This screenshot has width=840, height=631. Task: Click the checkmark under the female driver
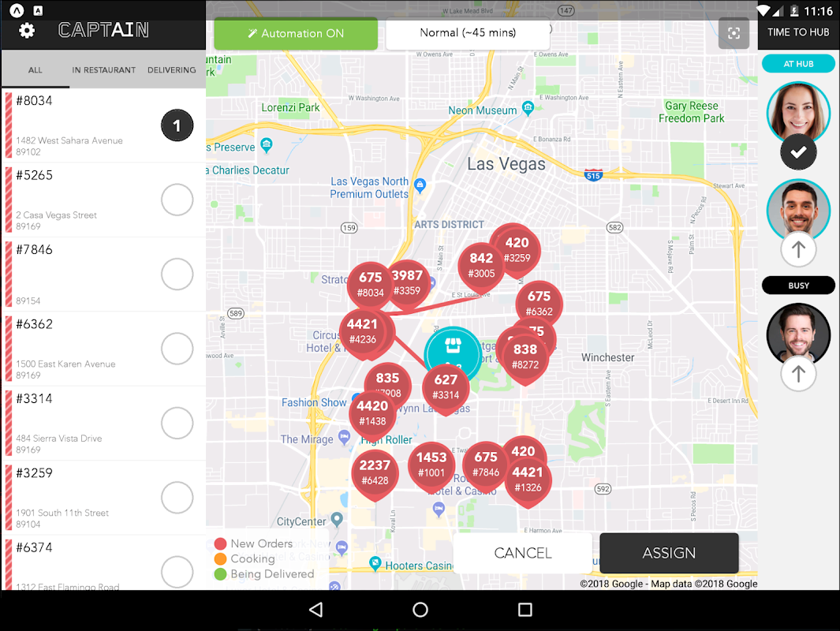point(798,152)
